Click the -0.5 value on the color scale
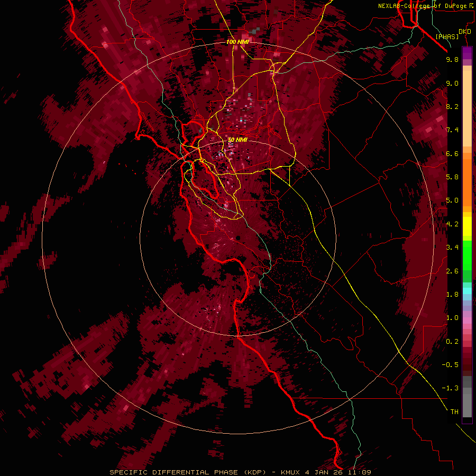Screen dimensions: 476x476 pyautogui.click(x=450, y=365)
